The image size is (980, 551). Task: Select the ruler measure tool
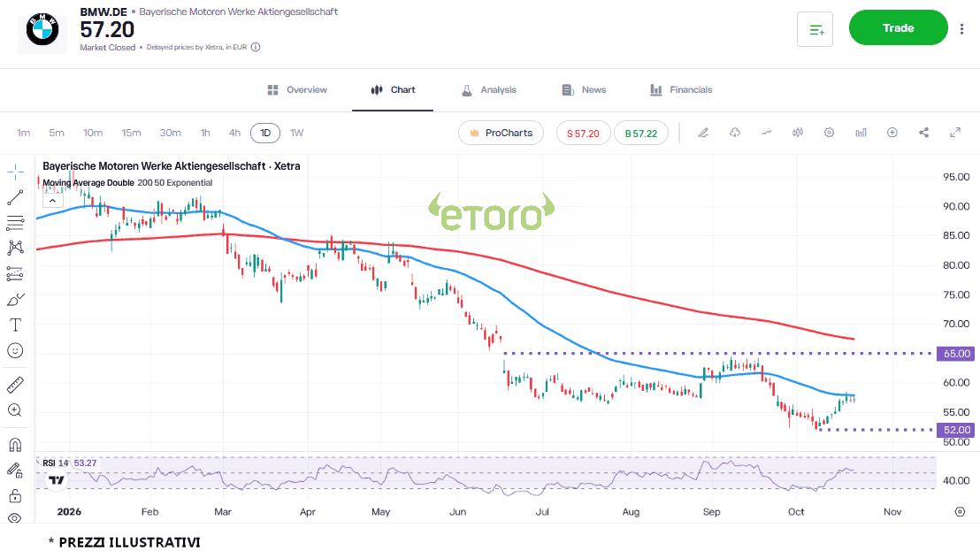pos(16,385)
